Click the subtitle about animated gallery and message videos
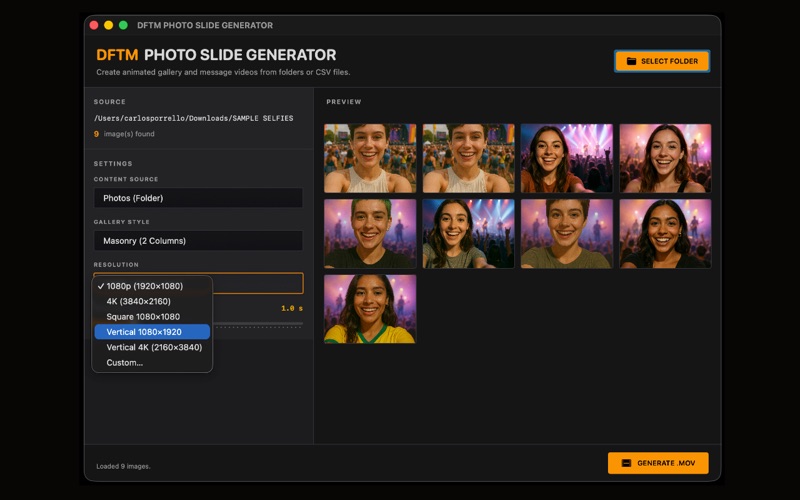 click(x=223, y=72)
